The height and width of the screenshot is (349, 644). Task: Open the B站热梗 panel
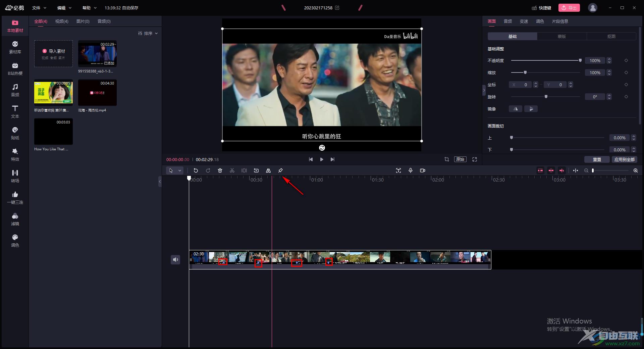tap(15, 69)
